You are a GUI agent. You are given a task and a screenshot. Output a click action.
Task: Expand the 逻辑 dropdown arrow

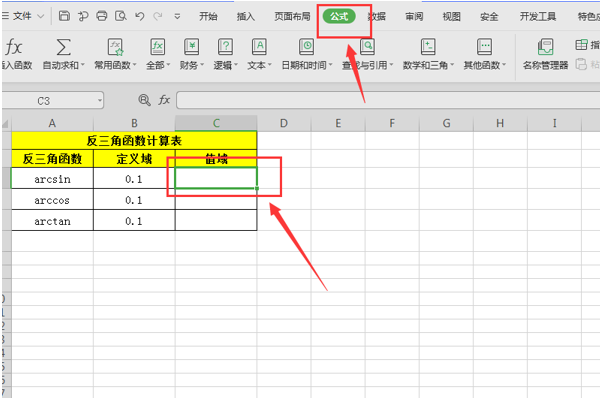236,65
